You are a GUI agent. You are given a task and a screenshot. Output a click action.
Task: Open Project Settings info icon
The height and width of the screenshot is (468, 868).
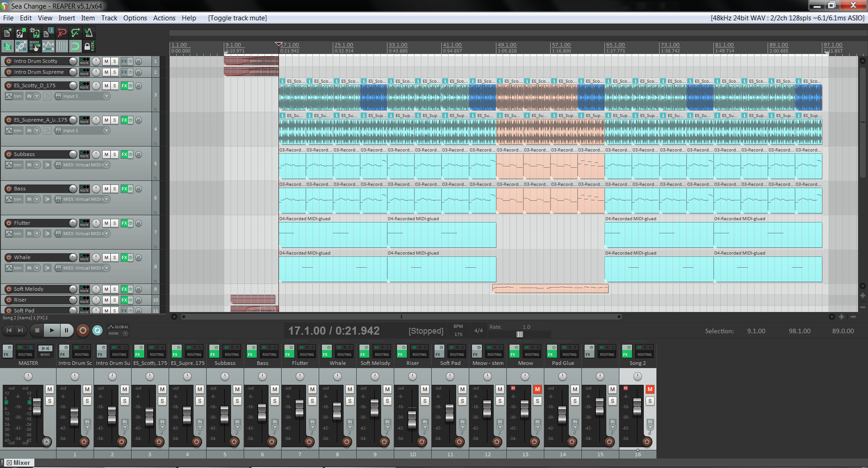[48, 33]
